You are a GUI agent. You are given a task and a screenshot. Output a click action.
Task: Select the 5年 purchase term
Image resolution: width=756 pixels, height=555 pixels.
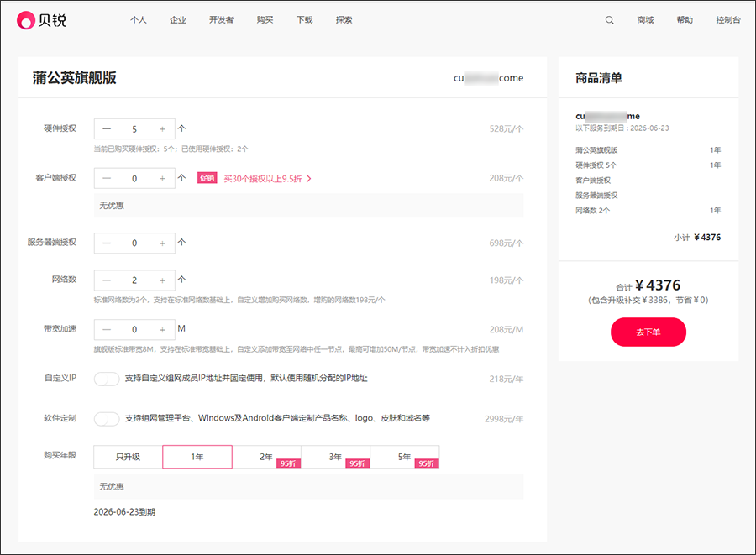point(405,457)
